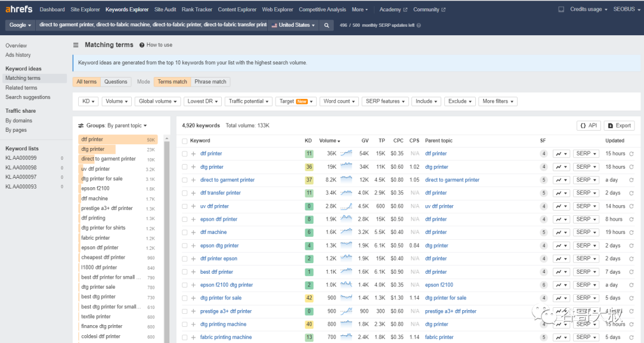This screenshot has height=343, width=644.
Task: Add direct to garment printer with plus icon
Action: (x=193, y=180)
